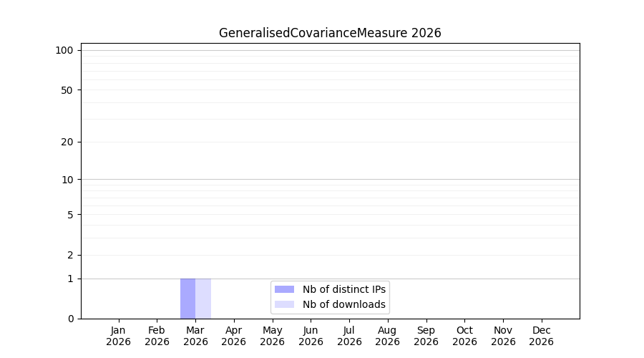The width and height of the screenshot is (644, 358).
Task: Click the 50 y-axis tick label
Action: (x=67, y=90)
